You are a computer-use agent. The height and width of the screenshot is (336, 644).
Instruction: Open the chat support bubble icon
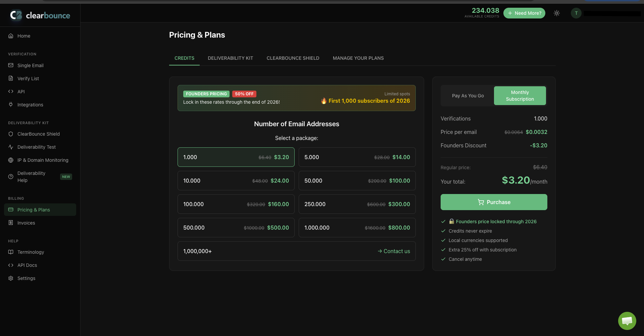[x=627, y=321]
